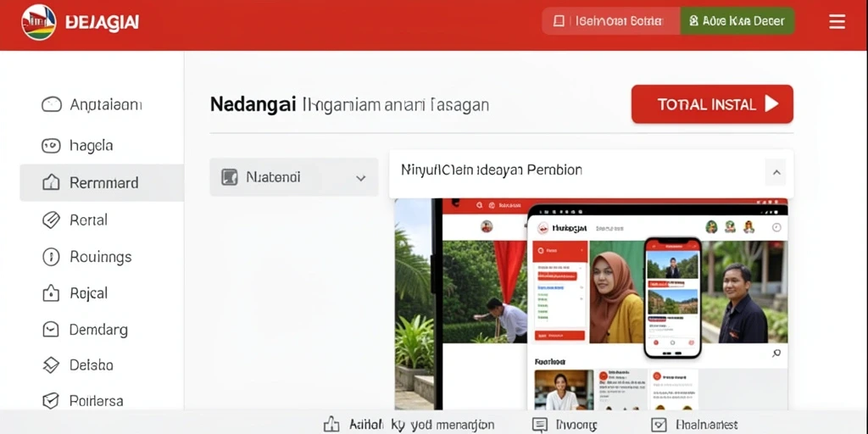Click the Anptaiaan sidebar icon
Screen dimensions: 868x434
point(51,104)
